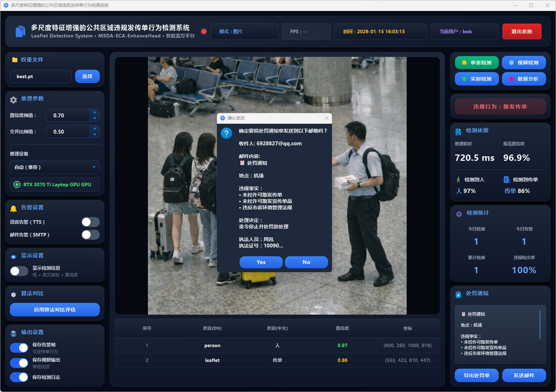Turn on the 邮件告警 (SMTP) switch
This screenshot has width=556, height=392.
(x=91, y=235)
